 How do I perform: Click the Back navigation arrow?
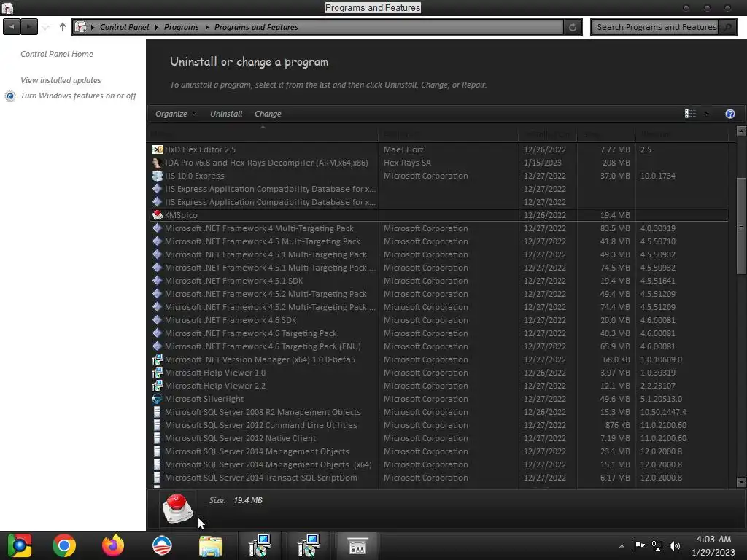pyautogui.click(x=12, y=27)
